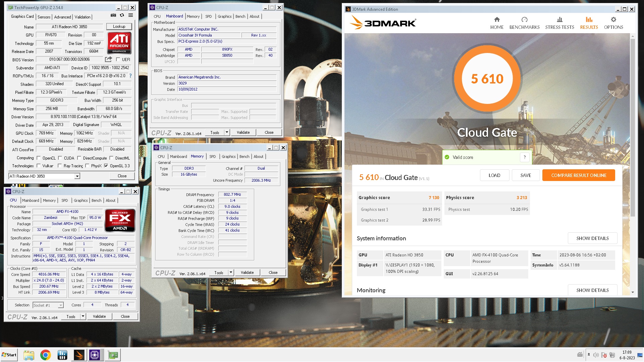Viewport: 644px width, 362px height.
Task: Open the Socket #1 selection dropdown
Action: pyautogui.click(x=48, y=305)
